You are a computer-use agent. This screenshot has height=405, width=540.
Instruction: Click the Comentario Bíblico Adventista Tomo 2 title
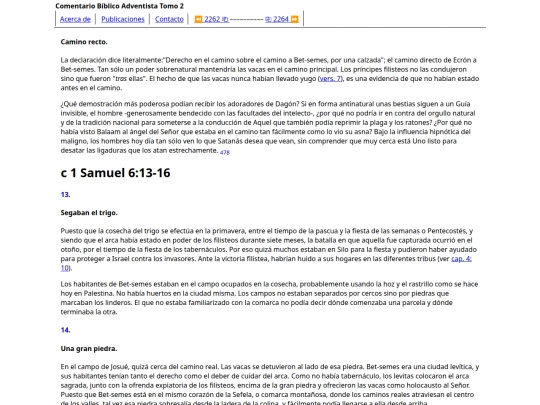tap(120, 6)
